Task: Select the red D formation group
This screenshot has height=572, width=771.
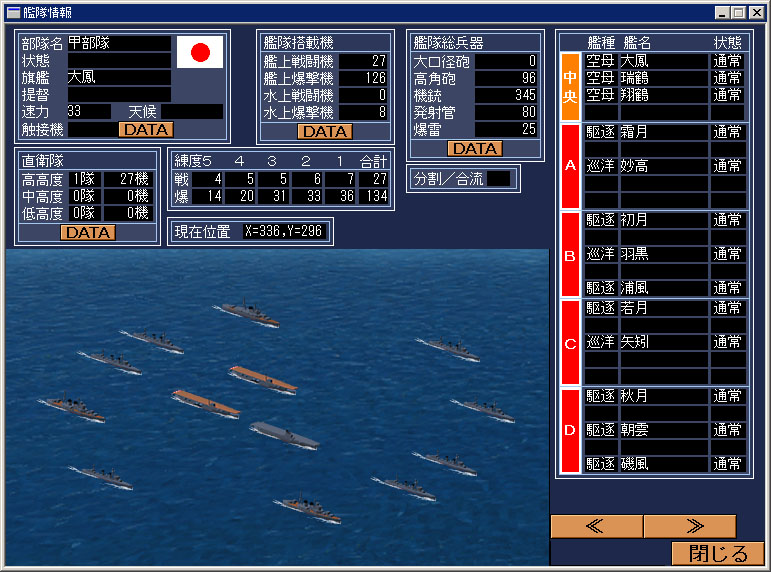Action: tap(570, 430)
